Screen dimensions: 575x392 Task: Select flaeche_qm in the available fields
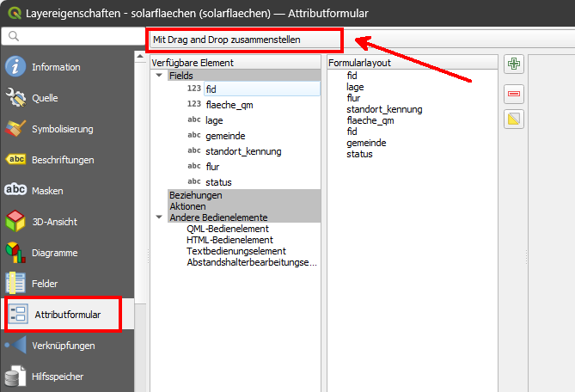click(x=229, y=104)
